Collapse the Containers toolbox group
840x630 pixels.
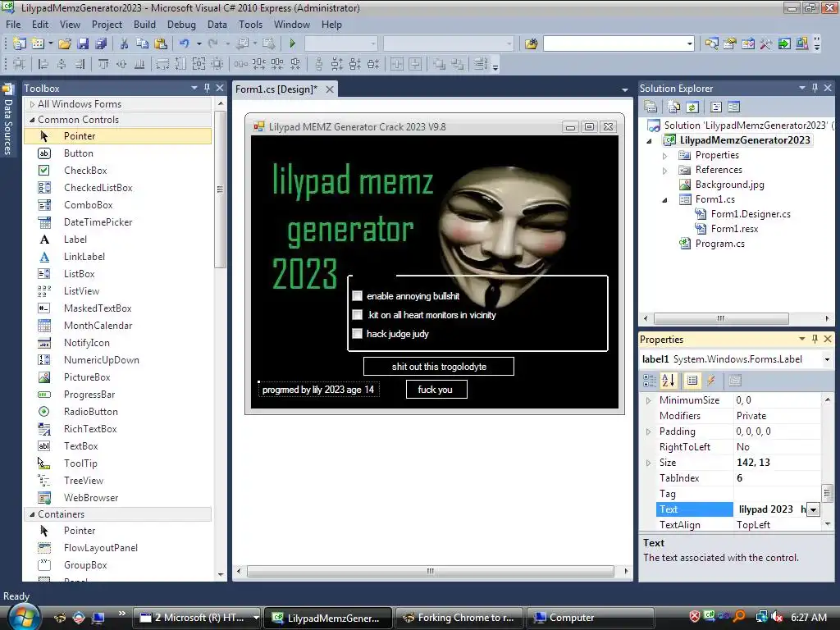32,514
